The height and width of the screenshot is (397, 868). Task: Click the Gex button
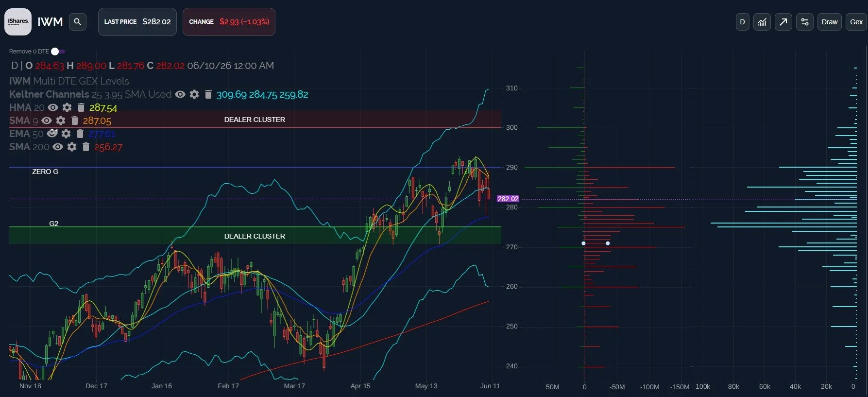(856, 22)
